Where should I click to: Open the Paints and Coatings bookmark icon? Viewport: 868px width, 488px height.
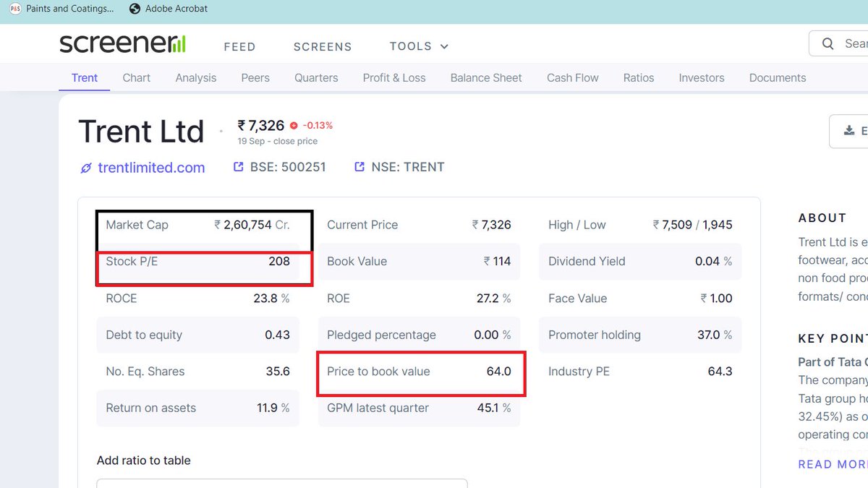point(15,9)
